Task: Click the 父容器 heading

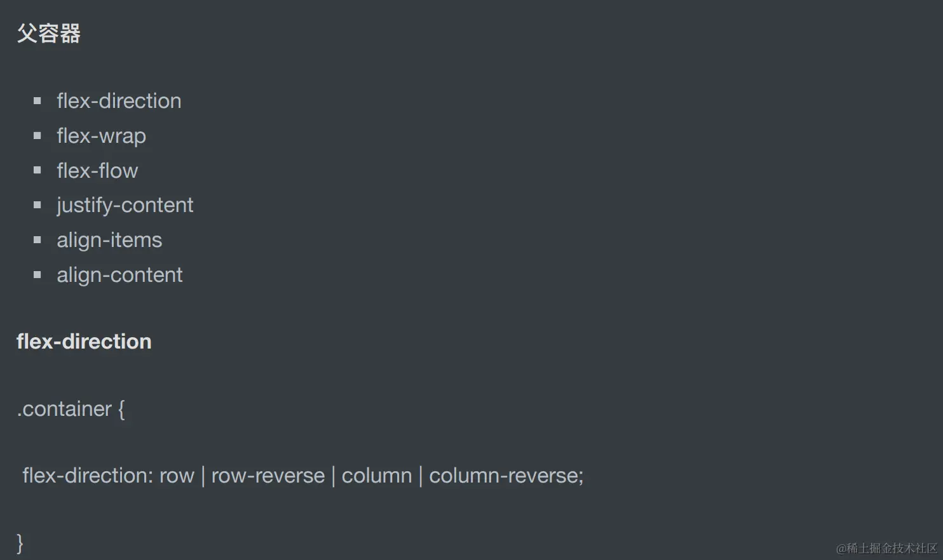Action: (x=48, y=34)
